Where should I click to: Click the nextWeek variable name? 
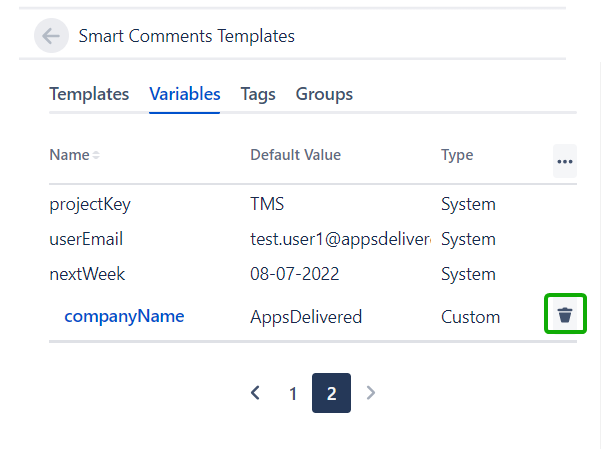point(87,274)
